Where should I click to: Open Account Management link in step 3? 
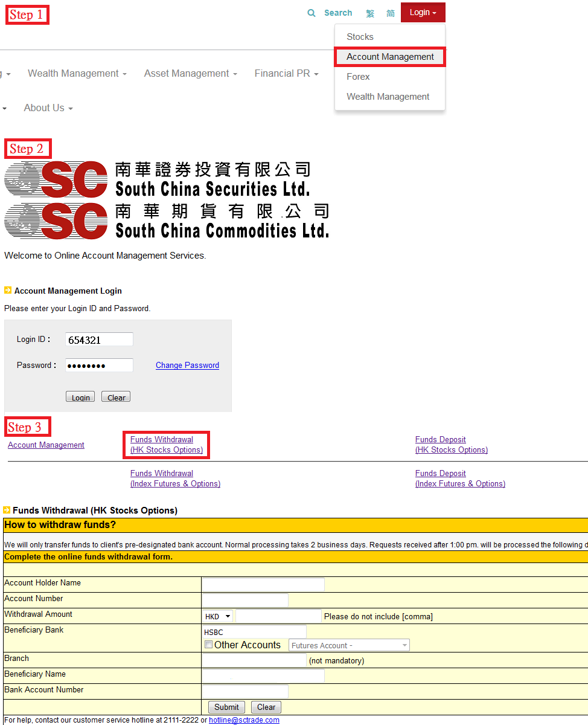click(46, 445)
